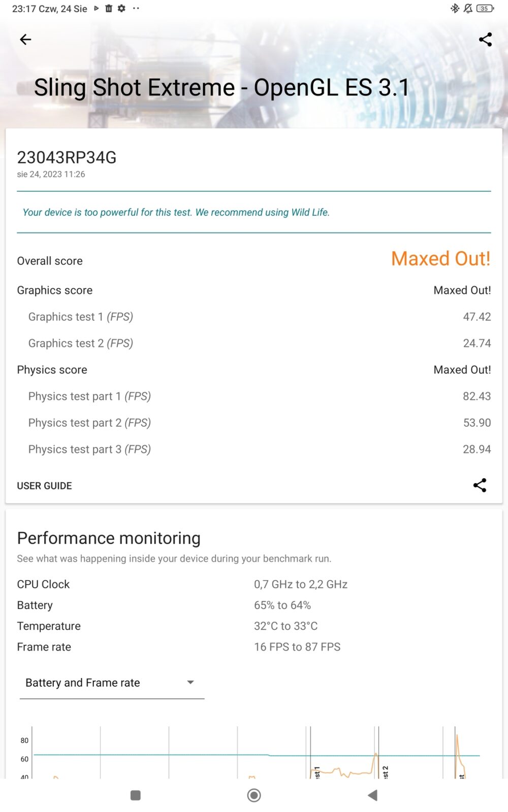Tap the Android back triangle button

(x=373, y=795)
